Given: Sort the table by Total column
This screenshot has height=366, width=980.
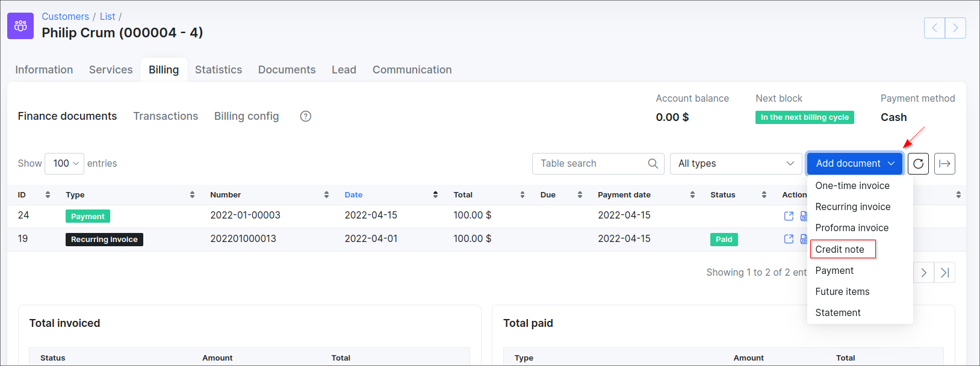Looking at the screenshot, I should 522,195.
